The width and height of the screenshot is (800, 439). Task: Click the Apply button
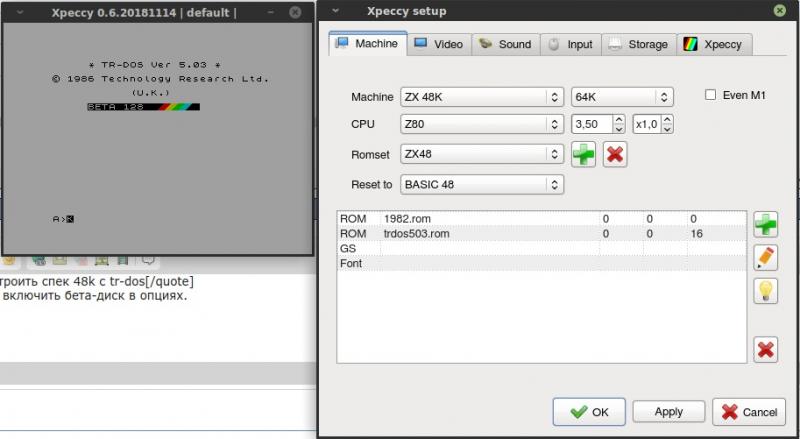tap(668, 412)
